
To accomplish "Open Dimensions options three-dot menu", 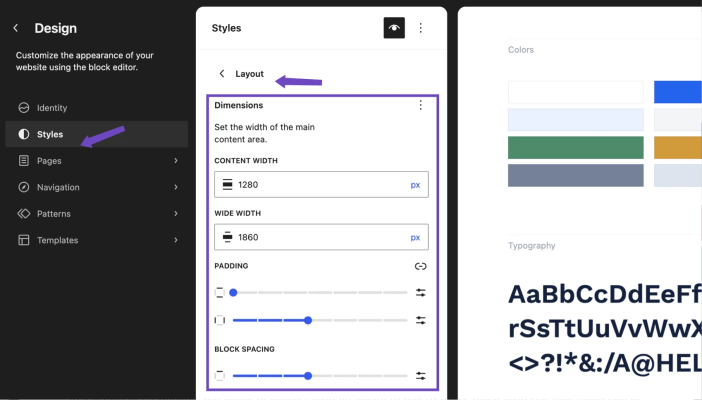I will click(x=420, y=105).
